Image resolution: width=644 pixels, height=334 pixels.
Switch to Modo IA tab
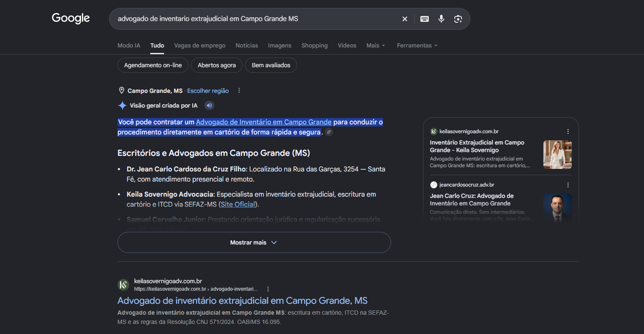[x=129, y=45]
